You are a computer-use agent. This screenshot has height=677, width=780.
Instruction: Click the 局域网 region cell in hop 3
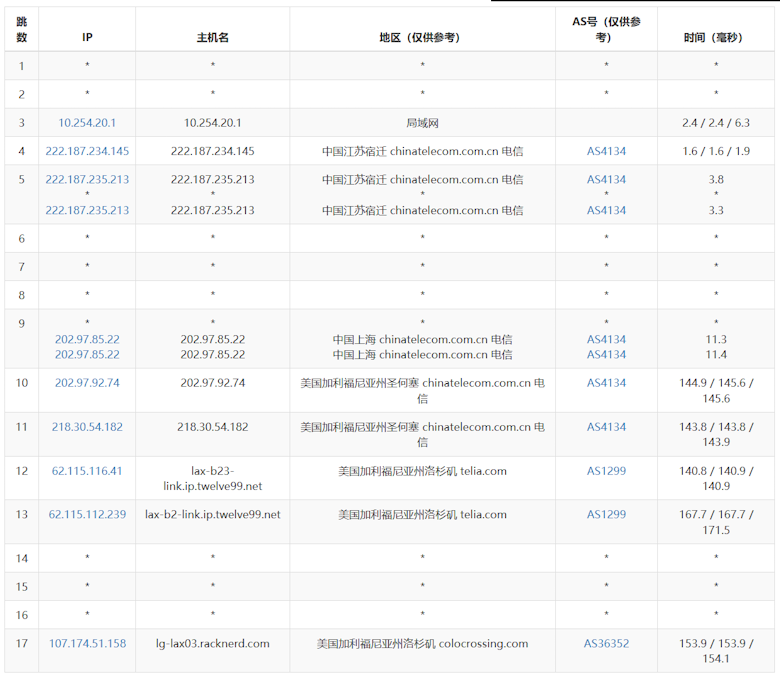tap(422, 123)
